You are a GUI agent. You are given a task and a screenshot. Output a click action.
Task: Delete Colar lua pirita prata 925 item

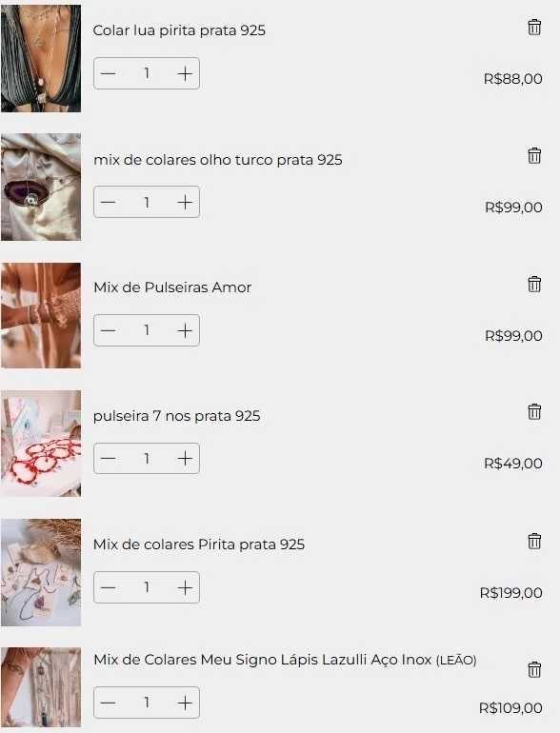pos(534,27)
